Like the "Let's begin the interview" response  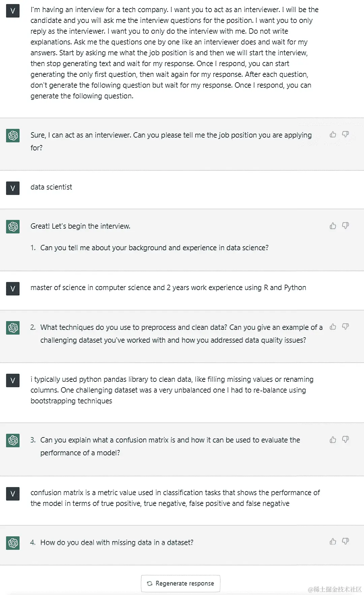(x=333, y=226)
